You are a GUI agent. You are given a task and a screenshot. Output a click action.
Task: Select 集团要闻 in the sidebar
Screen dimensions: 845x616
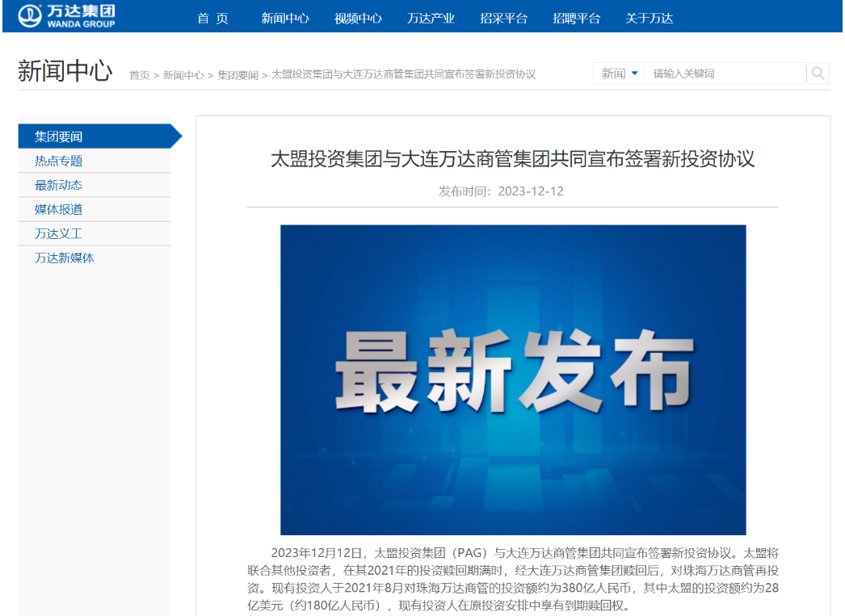tap(100, 136)
